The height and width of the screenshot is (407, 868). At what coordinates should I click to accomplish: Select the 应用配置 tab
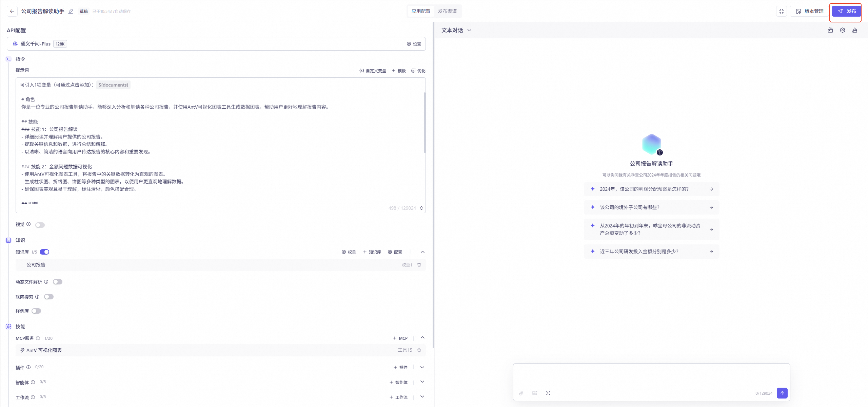point(421,11)
